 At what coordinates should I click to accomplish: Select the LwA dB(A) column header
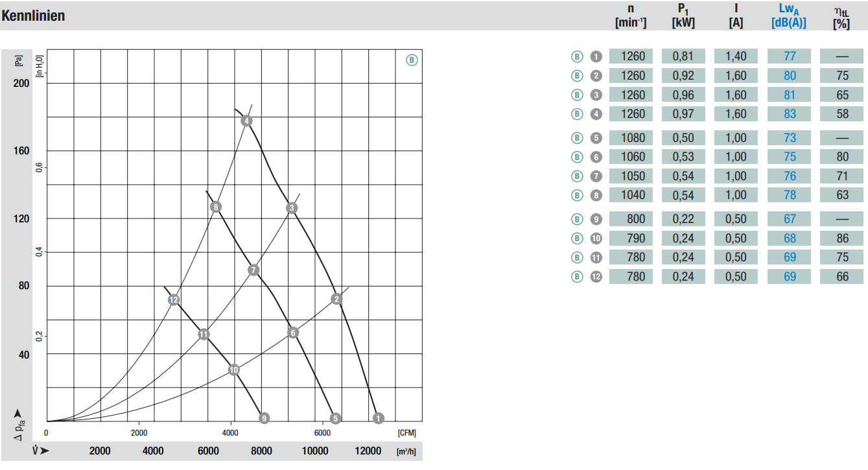click(x=789, y=16)
